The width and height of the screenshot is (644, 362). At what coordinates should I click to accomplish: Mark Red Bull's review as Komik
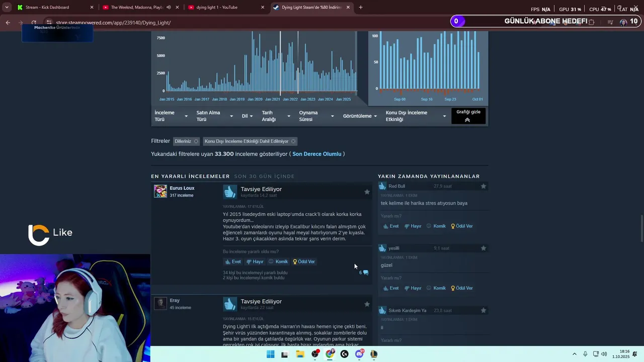coord(436,226)
